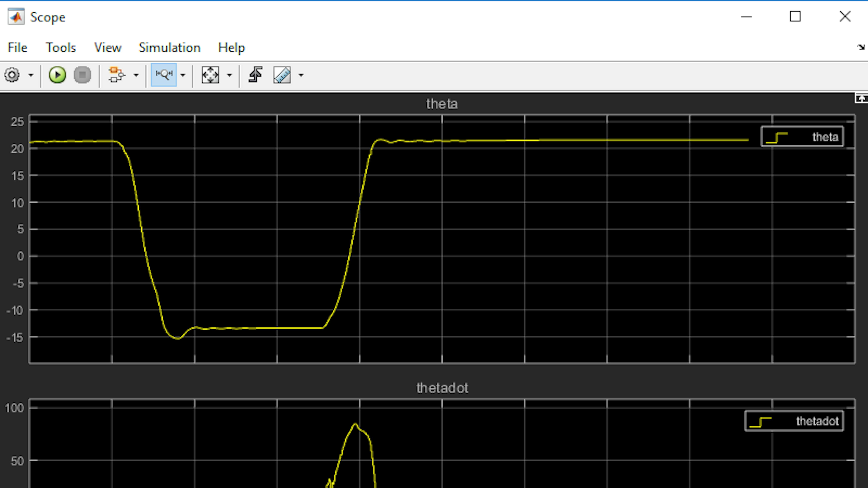Expand the measurements dropdown arrow

point(301,75)
